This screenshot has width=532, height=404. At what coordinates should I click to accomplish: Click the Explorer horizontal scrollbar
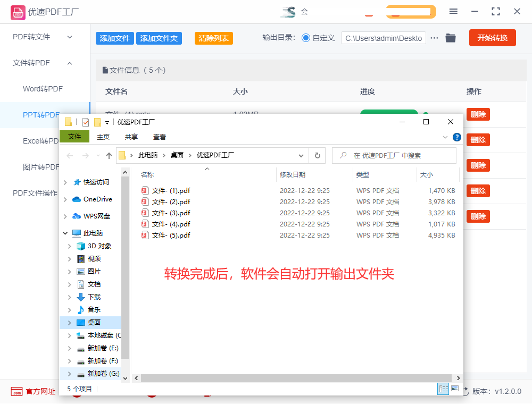296,378
